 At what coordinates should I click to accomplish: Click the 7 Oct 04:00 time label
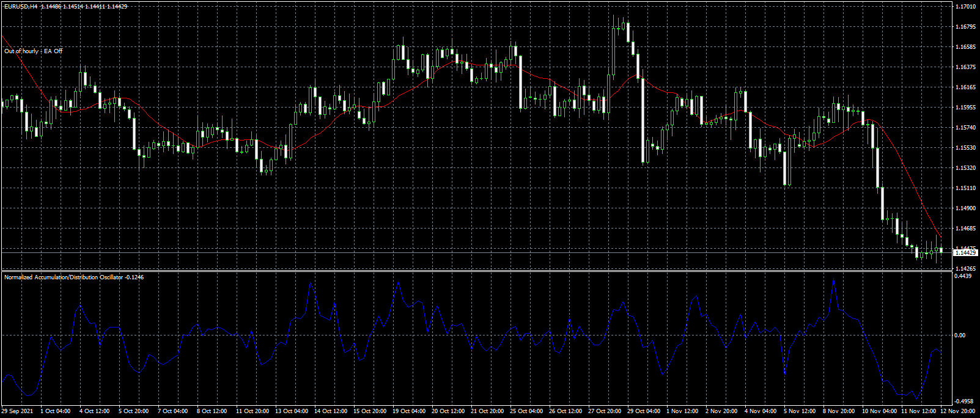[x=172, y=411]
